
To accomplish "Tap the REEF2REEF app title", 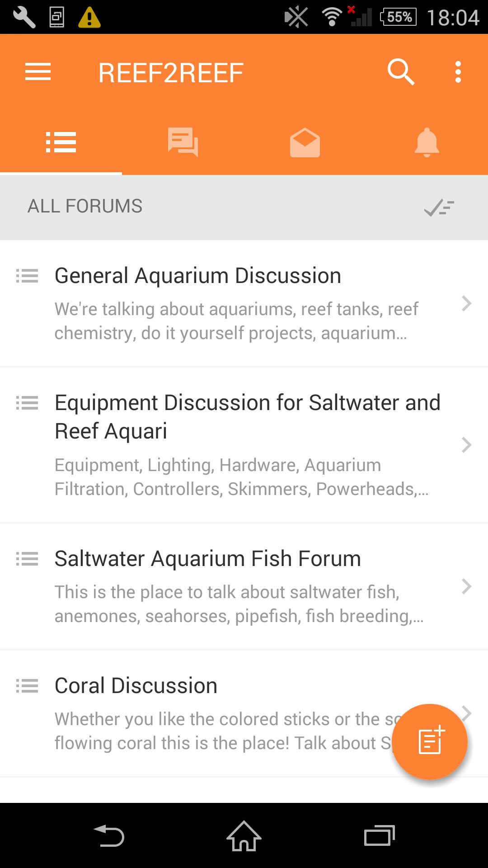I will point(171,73).
